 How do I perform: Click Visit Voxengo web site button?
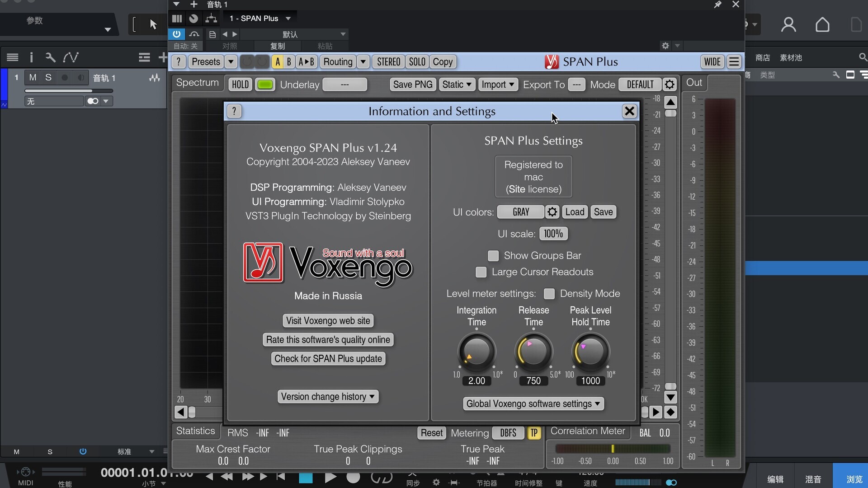tap(328, 320)
